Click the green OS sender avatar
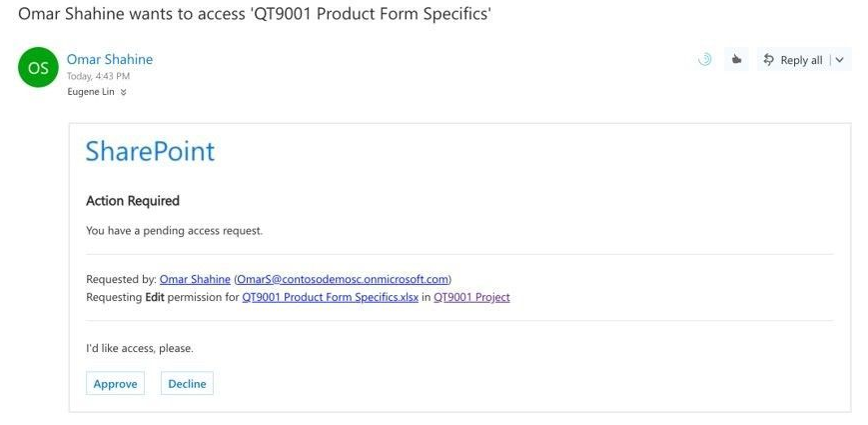The width and height of the screenshot is (868, 425). (38, 68)
